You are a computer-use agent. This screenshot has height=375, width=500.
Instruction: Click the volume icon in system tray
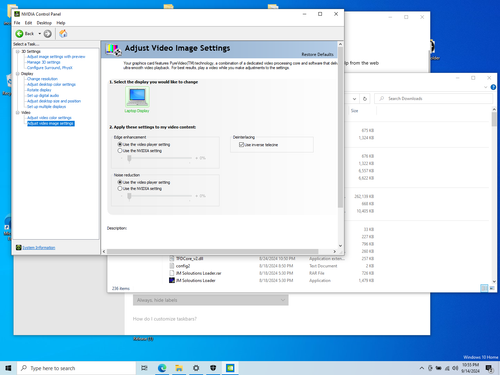coord(455,368)
